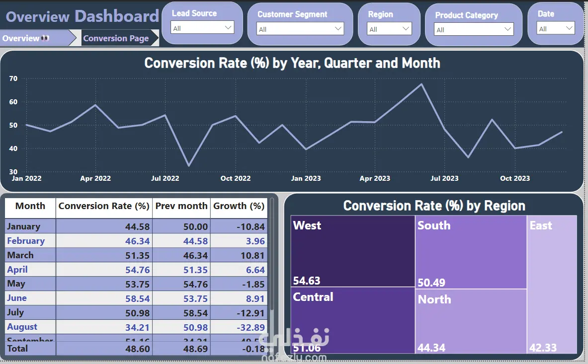This screenshot has width=588, height=364.
Task: Click conversion rate 58.54 in June row
Action: 137,299
